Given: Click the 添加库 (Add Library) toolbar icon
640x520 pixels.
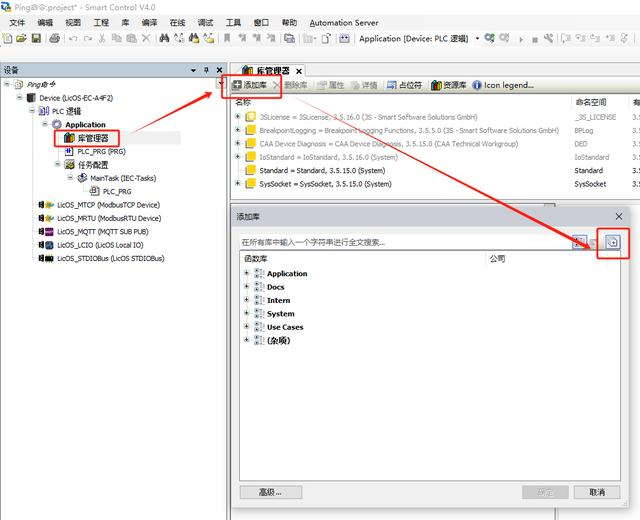Looking at the screenshot, I should pyautogui.click(x=237, y=86).
